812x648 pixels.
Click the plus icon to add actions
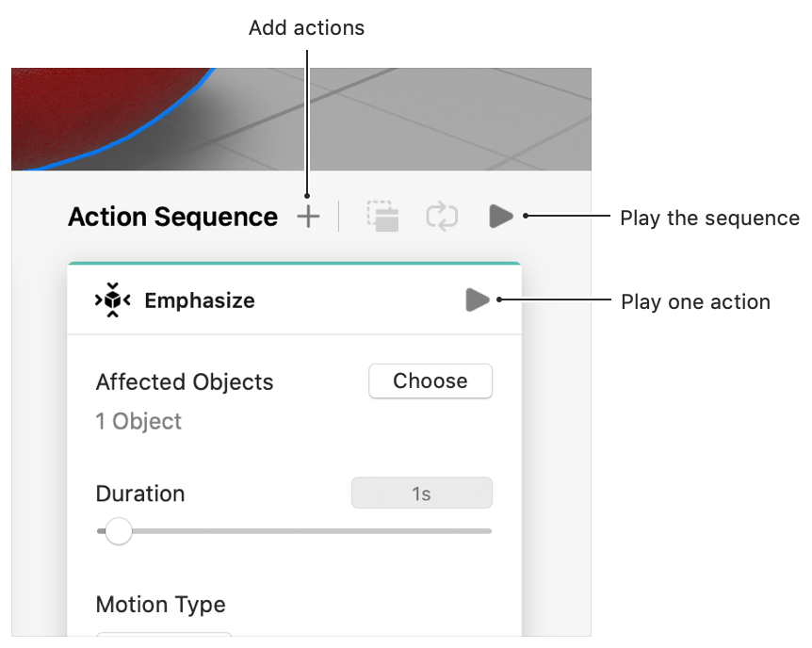coord(308,218)
